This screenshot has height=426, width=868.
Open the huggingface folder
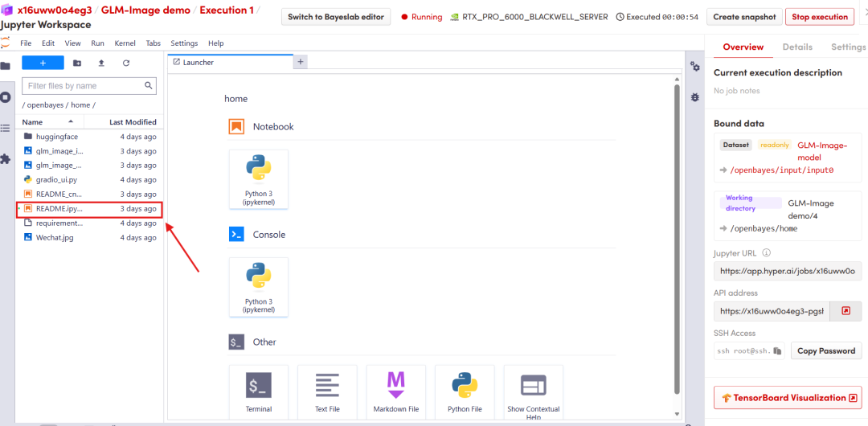tap(56, 137)
